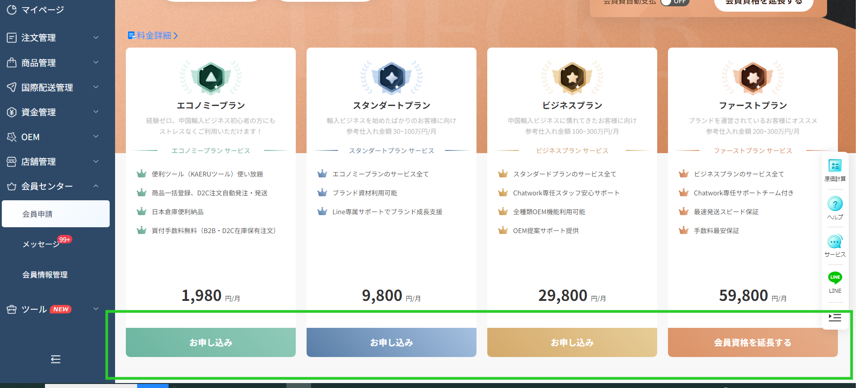The height and width of the screenshot is (388, 868).
Task: Collapse the sidebar with bottom menu icon
Action: pyautogui.click(x=56, y=359)
